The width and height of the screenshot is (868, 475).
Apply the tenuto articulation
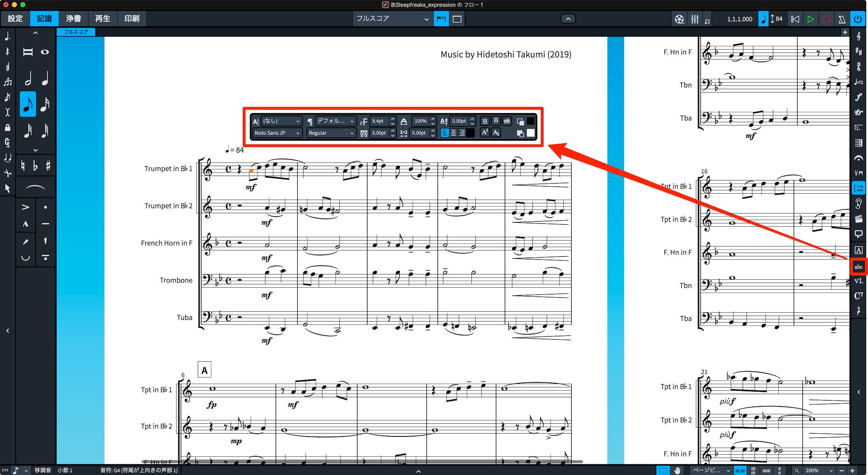coord(45,224)
